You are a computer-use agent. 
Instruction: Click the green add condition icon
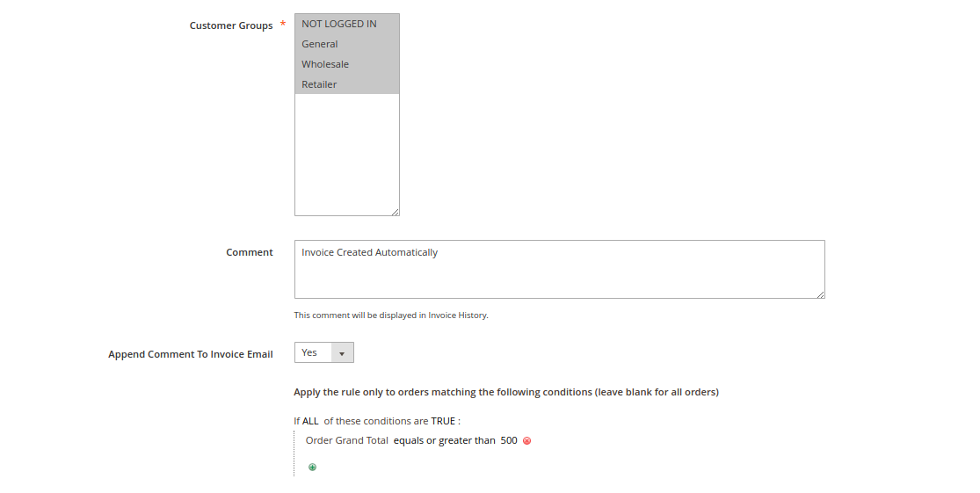click(x=312, y=468)
